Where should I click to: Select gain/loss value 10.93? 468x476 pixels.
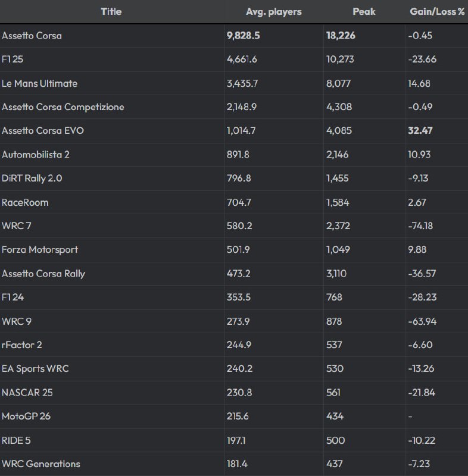click(x=419, y=155)
